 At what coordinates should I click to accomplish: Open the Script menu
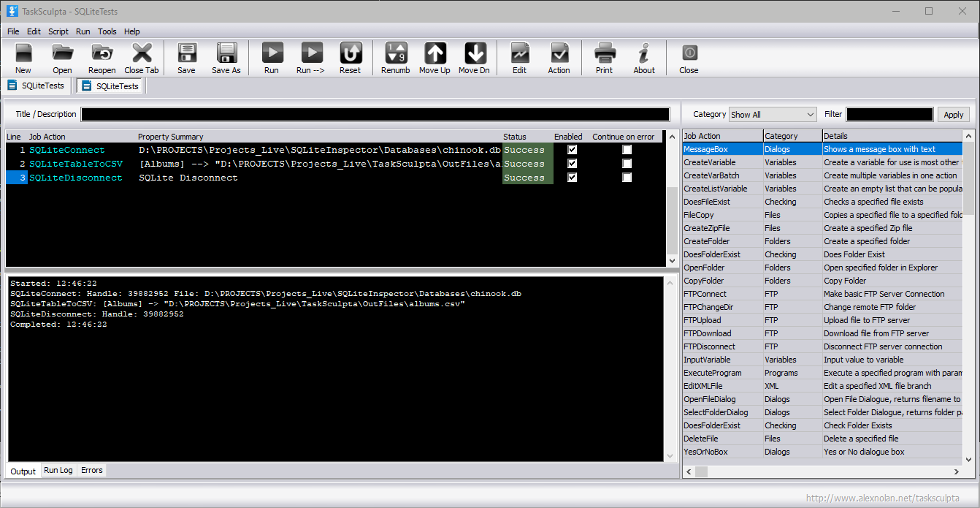tap(58, 31)
